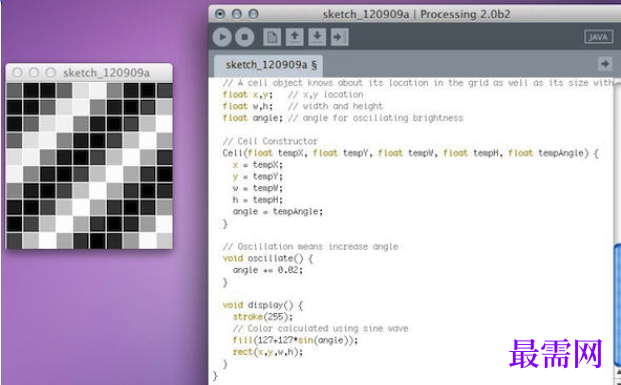621x385 pixels.
Task: Run the sketch with the Play button
Action: click(x=222, y=37)
